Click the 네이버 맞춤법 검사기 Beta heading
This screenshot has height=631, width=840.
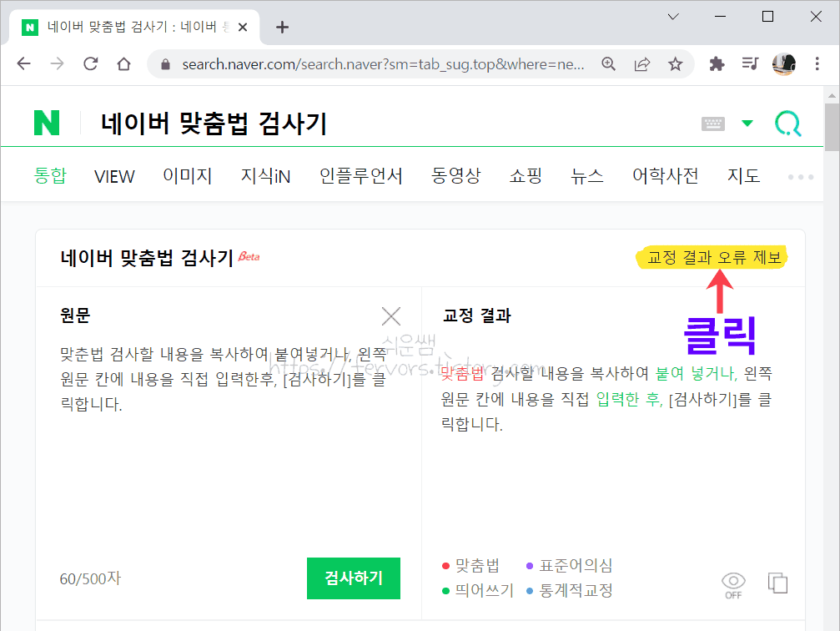click(159, 258)
